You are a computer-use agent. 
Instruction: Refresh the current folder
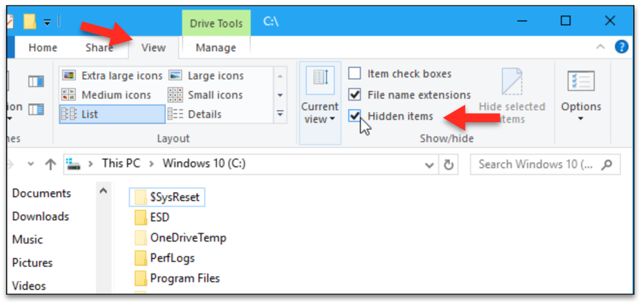click(448, 165)
